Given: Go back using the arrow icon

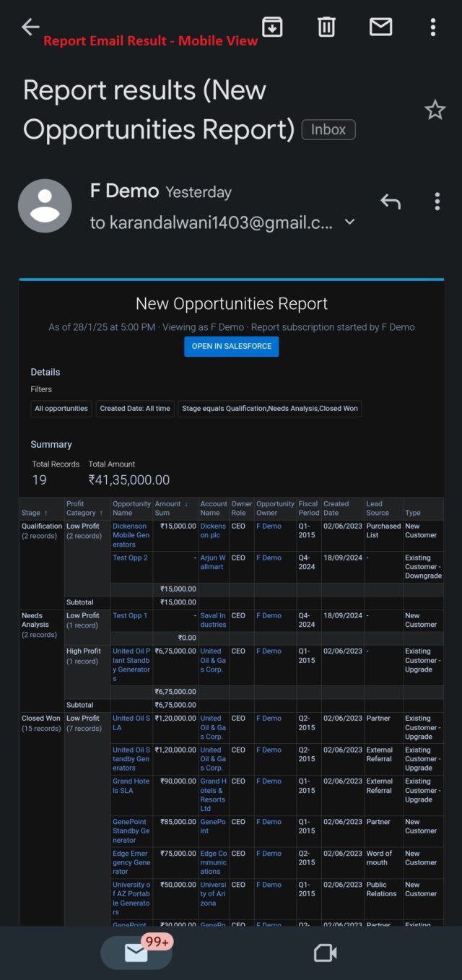Looking at the screenshot, I should (x=30, y=27).
